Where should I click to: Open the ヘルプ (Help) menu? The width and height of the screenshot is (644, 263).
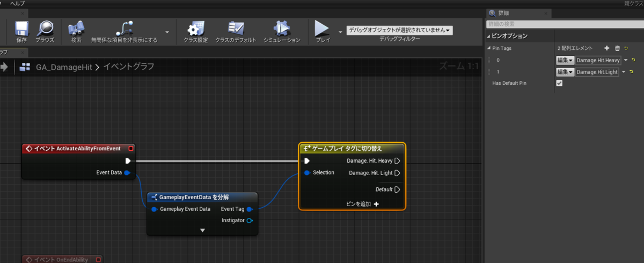click(17, 3)
